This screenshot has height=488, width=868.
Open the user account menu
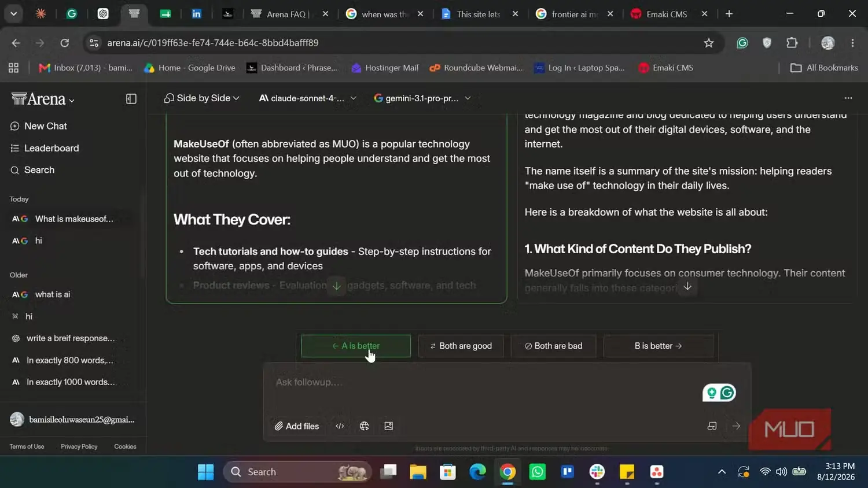[x=72, y=420]
